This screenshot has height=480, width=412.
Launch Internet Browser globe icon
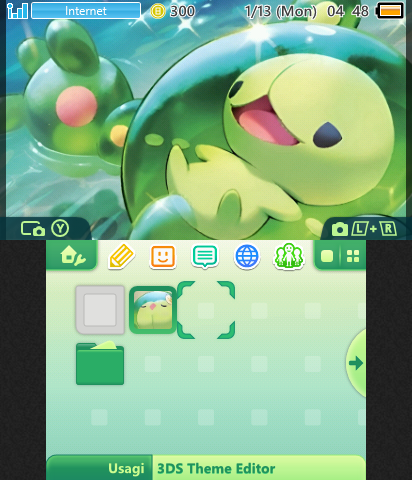click(x=247, y=256)
